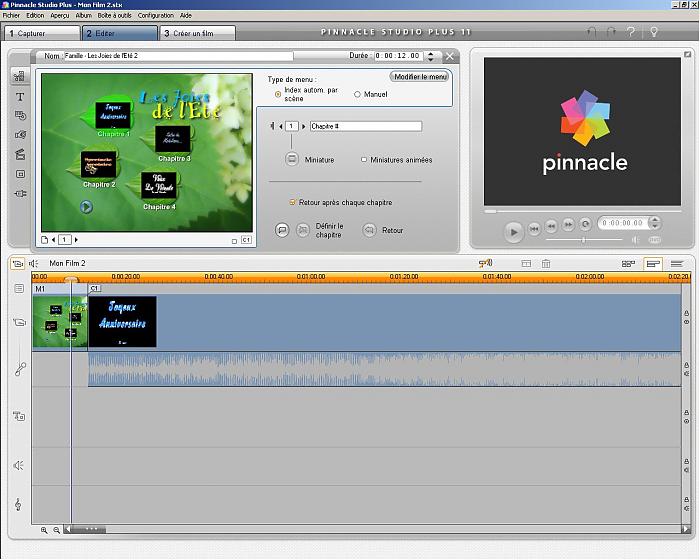Toggle Retour après chaque chapitre checkbox

tap(292, 202)
